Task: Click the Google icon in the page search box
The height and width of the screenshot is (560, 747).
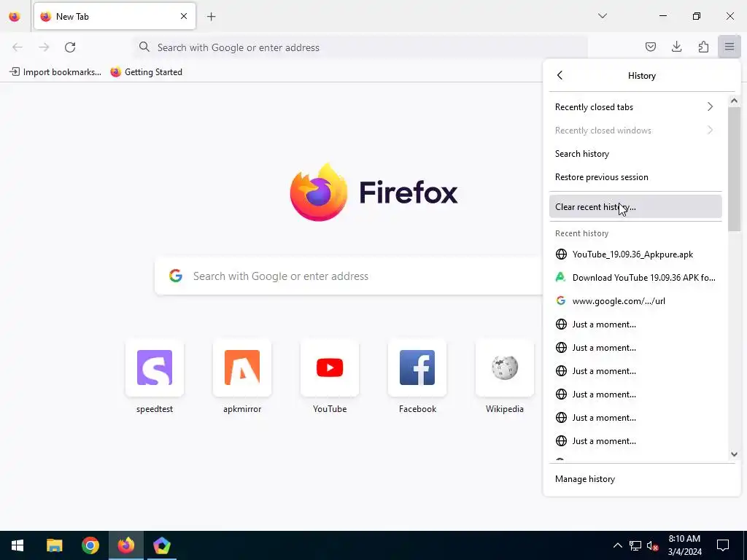Action: click(176, 276)
